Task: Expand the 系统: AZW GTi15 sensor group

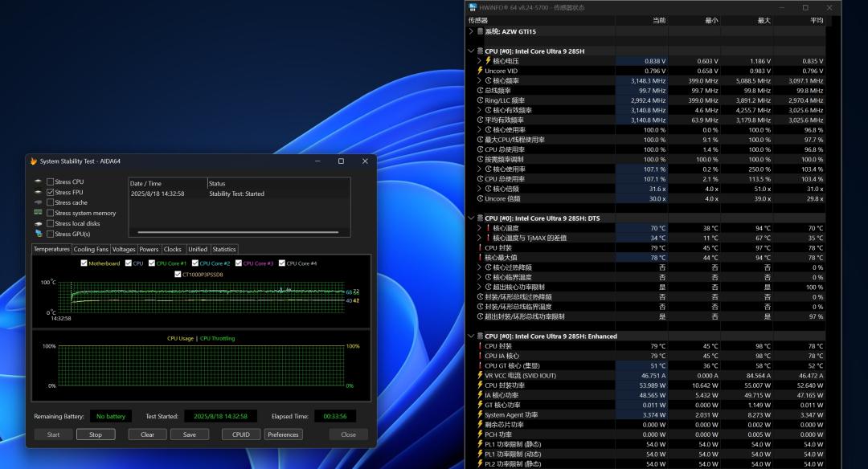Action: click(x=471, y=31)
